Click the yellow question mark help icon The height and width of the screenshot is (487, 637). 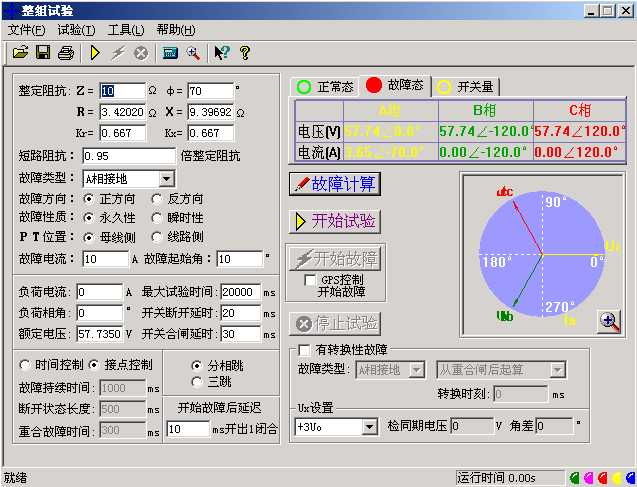pos(243,52)
